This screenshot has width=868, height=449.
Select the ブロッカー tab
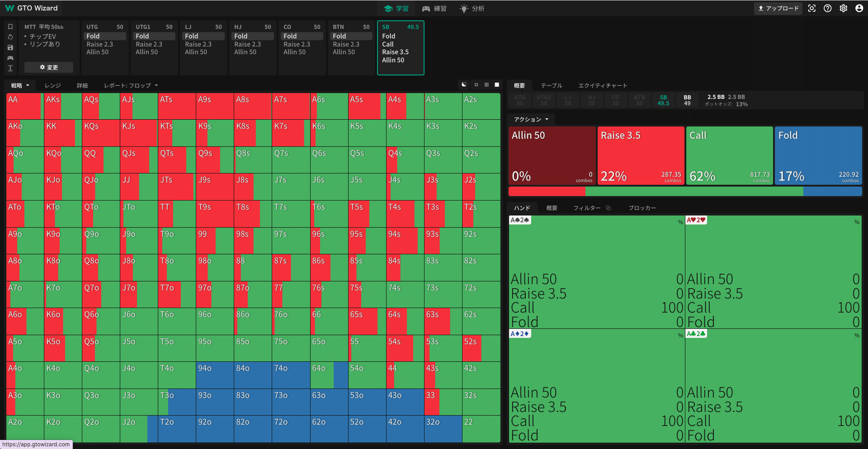click(642, 208)
